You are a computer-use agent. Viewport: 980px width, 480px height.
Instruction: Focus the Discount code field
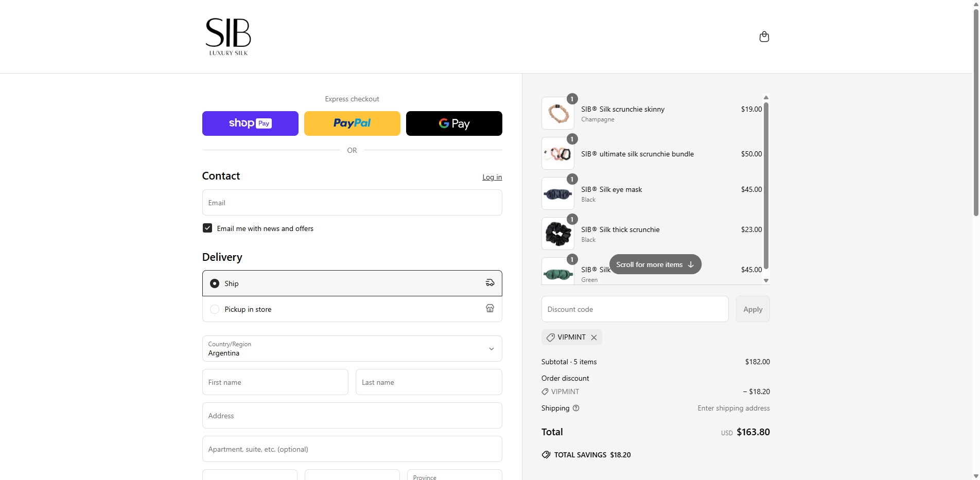coord(635,309)
